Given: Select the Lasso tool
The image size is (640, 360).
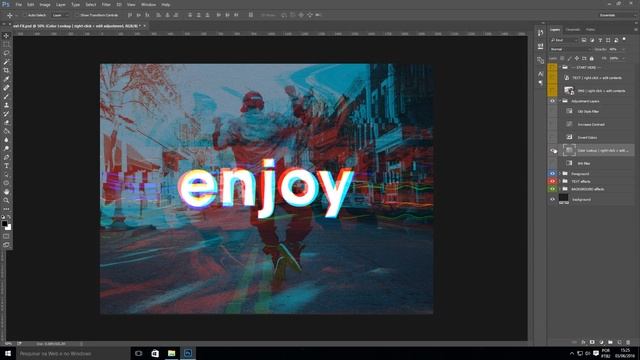Looking at the screenshot, I should (x=6, y=53).
